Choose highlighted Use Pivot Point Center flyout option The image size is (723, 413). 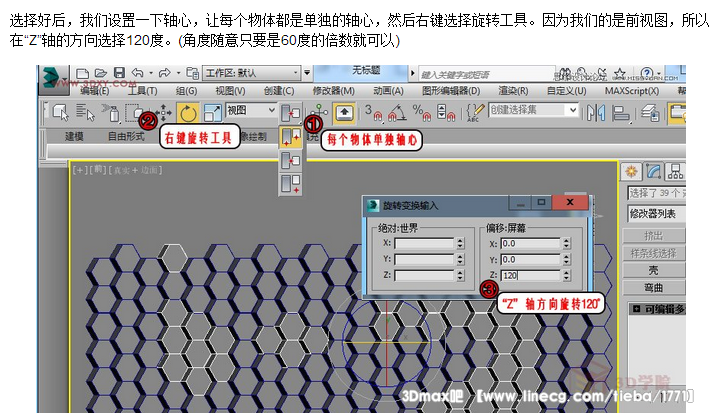290,137
